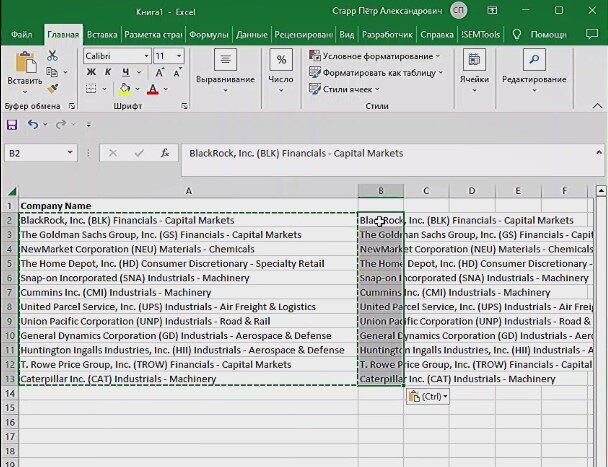The width and height of the screenshot is (608, 467).
Task: Click cell A13 Caterpillar Inc. text
Action: tap(118, 379)
